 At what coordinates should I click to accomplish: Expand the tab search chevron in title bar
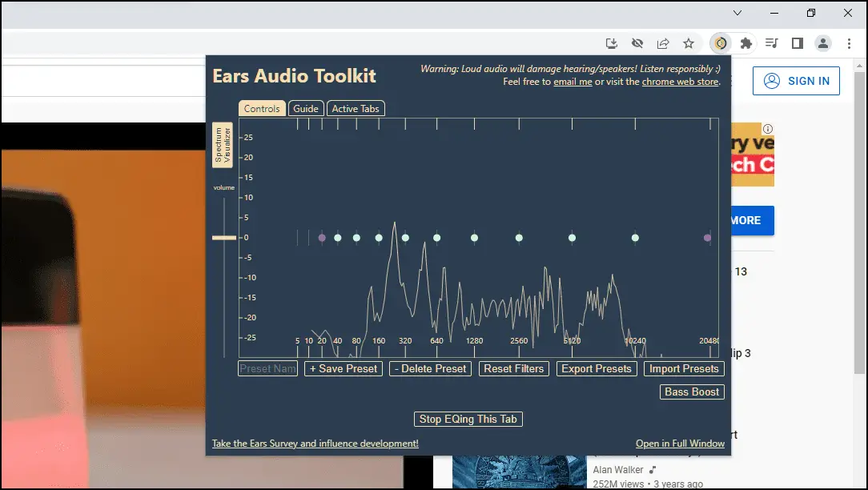[x=737, y=13]
